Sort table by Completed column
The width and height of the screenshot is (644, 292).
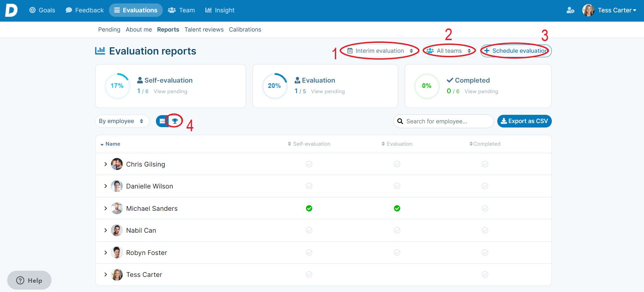pyautogui.click(x=485, y=144)
